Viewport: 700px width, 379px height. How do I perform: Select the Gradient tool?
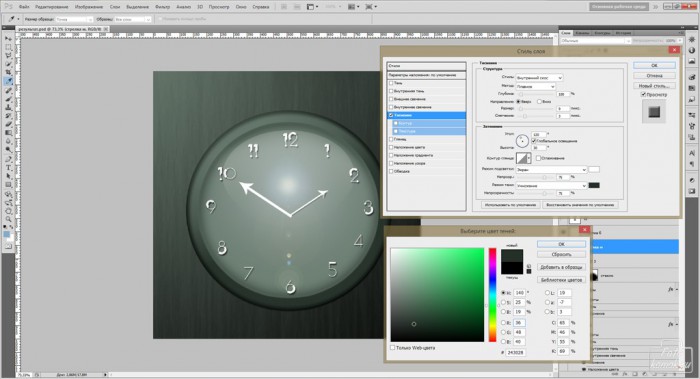coord(8,133)
